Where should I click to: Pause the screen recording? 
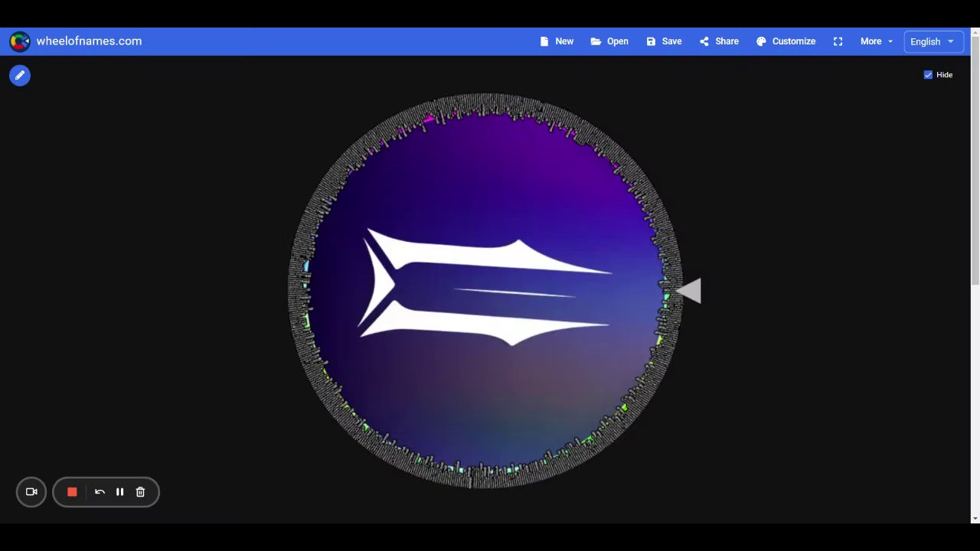coord(119,492)
